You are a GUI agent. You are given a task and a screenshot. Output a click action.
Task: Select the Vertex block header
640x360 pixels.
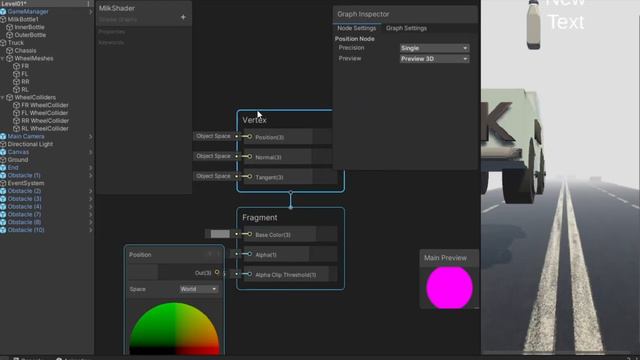(254, 120)
